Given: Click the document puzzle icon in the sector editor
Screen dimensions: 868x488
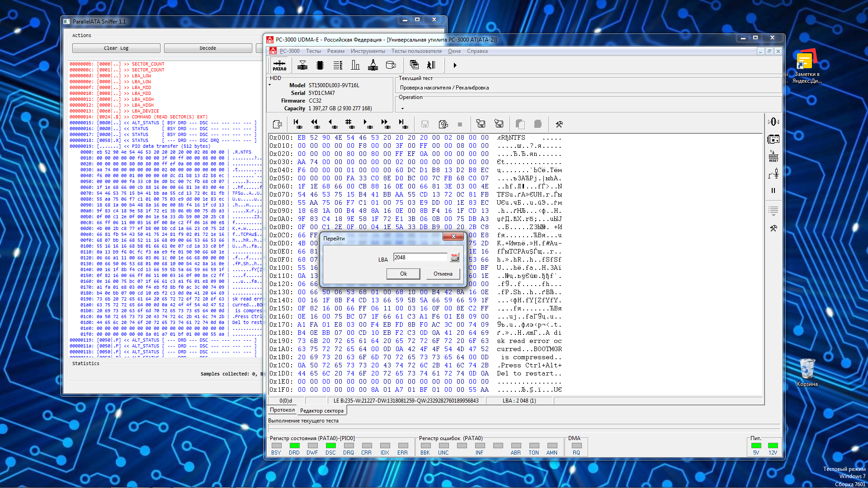Looking at the screenshot, I should coord(278,124).
